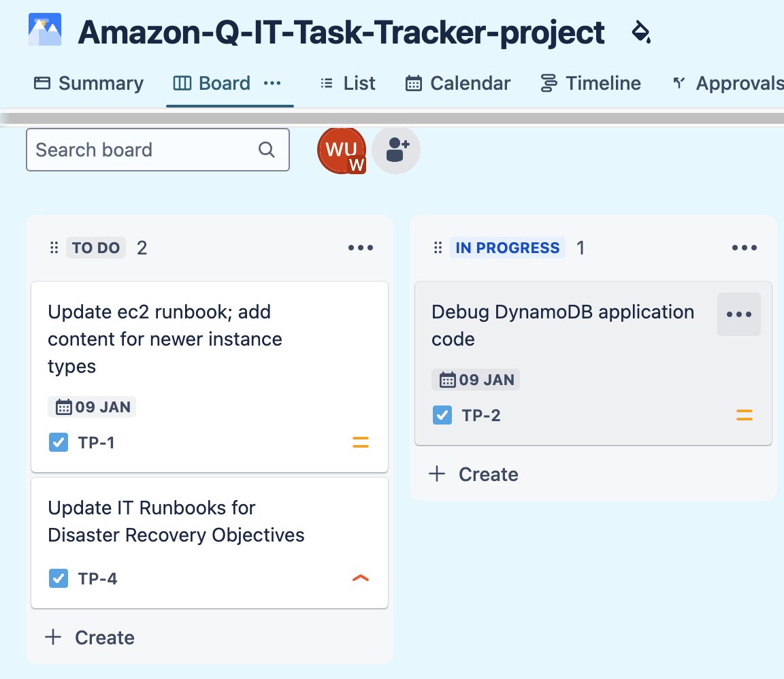This screenshot has width=784, height=679.
Task: Open the Calendar tab
Action: point(457,83)
